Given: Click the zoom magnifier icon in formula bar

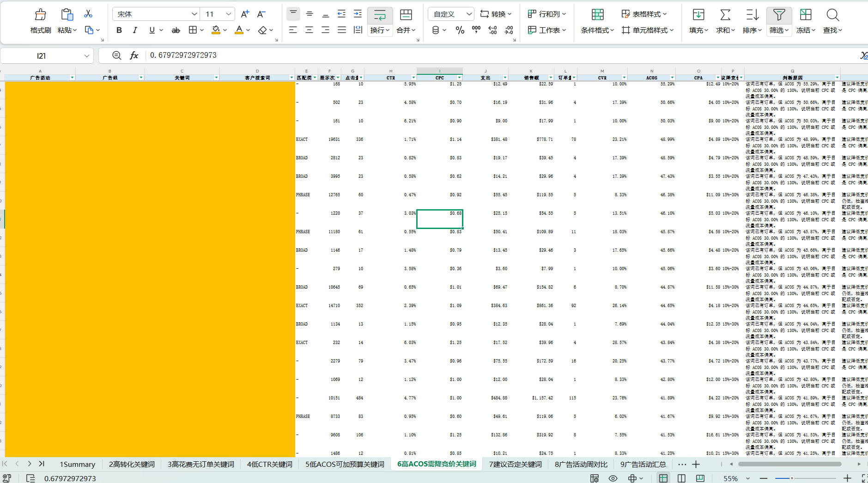Looking at the screenshot, I should click(x=117, y=55).
